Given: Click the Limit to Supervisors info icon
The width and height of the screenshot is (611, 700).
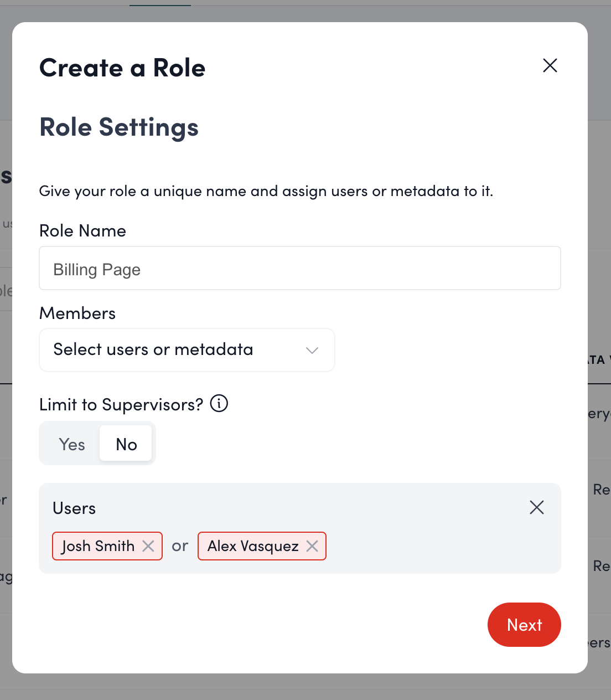Looking at the screenshot, I should [x=219, y=404].
